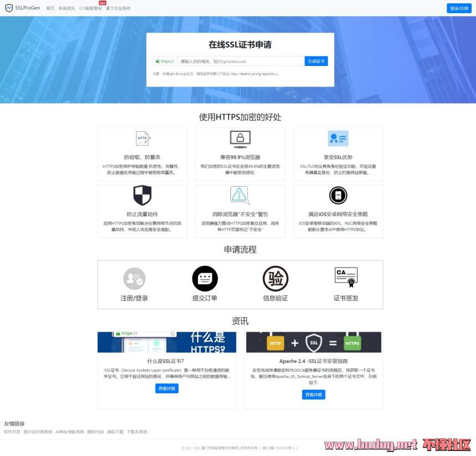
Task: Click the 登录/注册 button
Action: point(458,8)
